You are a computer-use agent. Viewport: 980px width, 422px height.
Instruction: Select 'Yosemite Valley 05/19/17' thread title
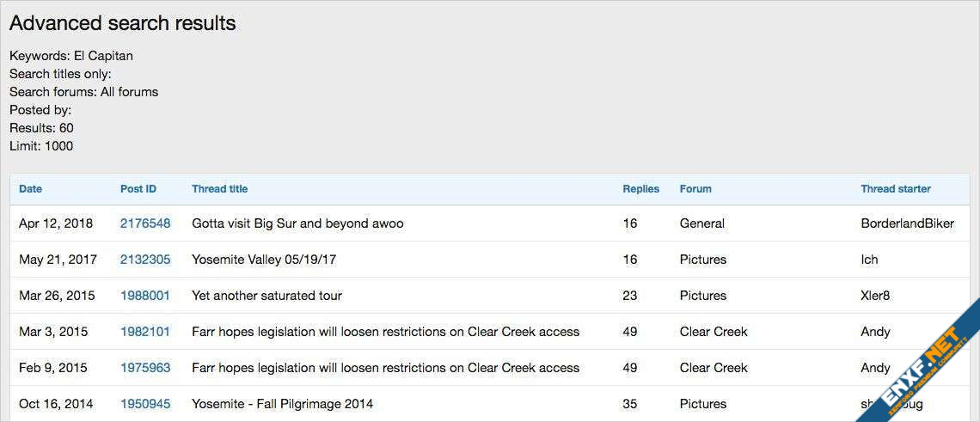click(263, 260)
